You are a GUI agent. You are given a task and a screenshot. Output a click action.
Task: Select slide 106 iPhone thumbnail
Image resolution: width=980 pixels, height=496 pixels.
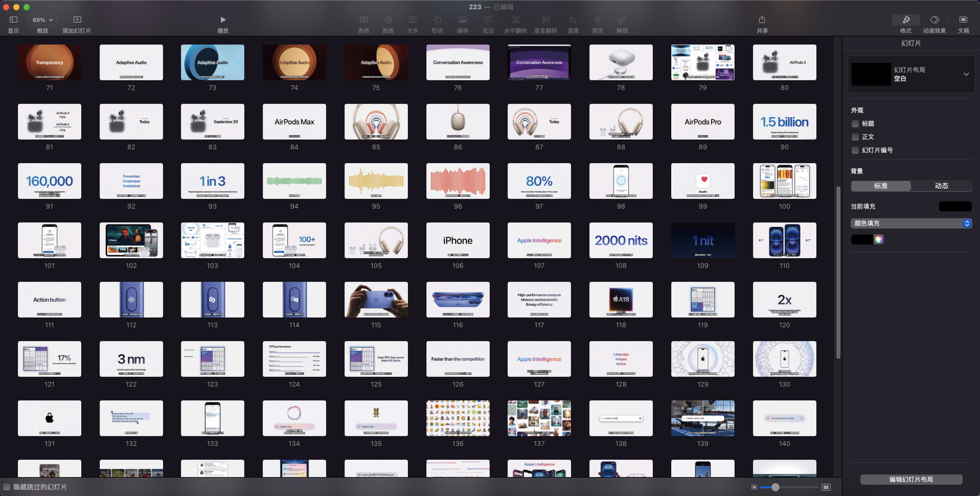[458, 240]
